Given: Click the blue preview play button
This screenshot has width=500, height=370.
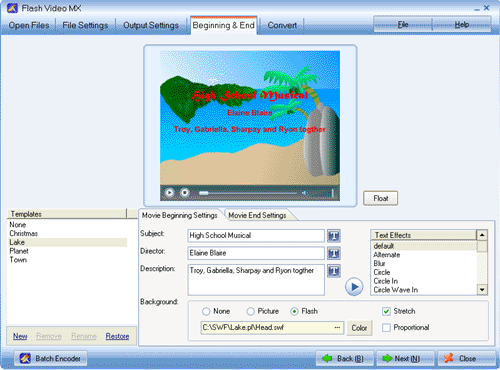Looking at the screenshot, I should pyautogui.click(x=354, y=287).
